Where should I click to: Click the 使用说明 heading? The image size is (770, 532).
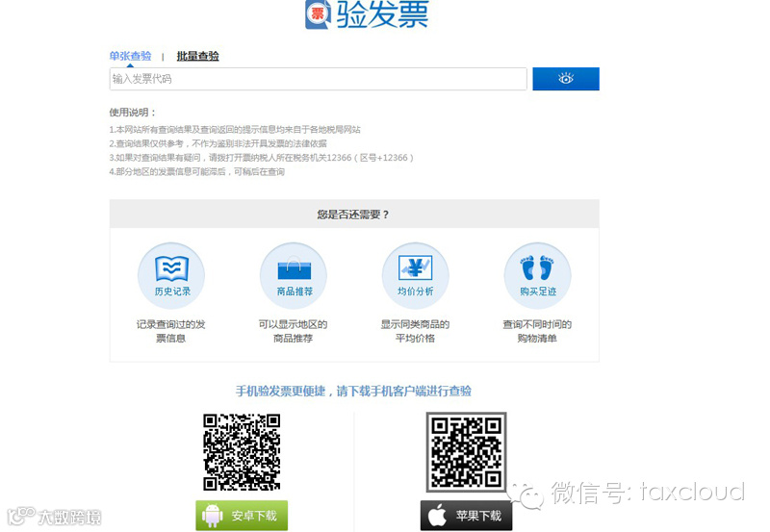click(x=133, y=113)
